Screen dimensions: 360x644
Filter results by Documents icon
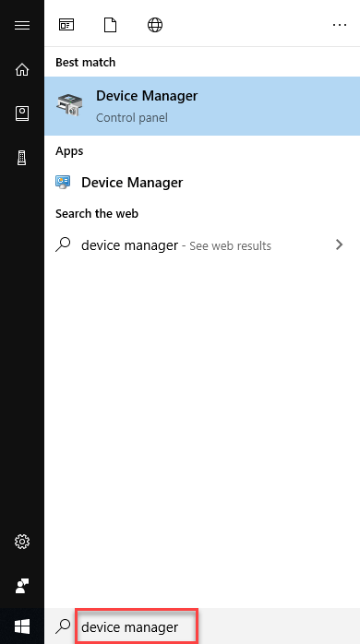coord(110,25)
